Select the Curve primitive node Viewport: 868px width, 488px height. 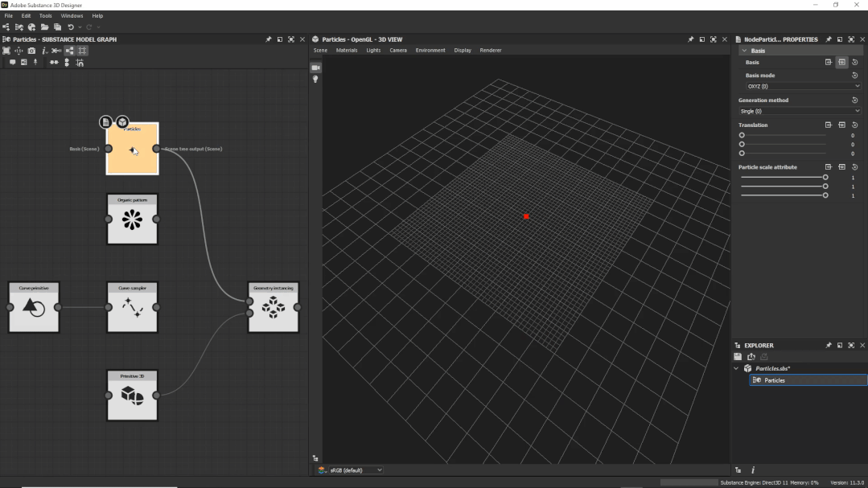point(34,307)
